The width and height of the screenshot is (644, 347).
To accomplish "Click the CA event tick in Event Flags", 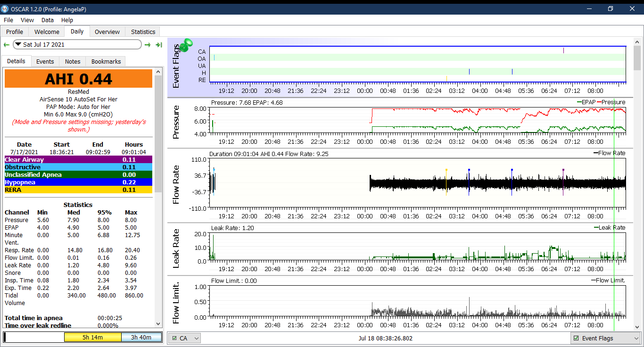I will (x=563, y=50).
